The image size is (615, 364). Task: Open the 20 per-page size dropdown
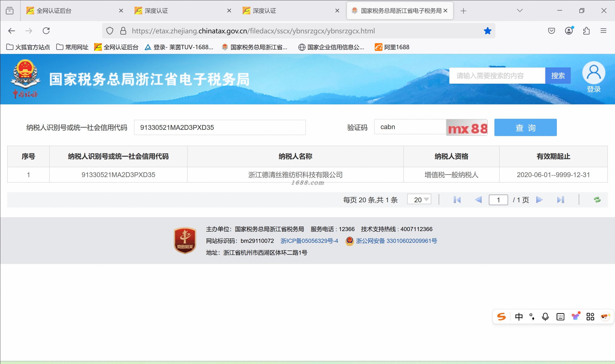419,199
